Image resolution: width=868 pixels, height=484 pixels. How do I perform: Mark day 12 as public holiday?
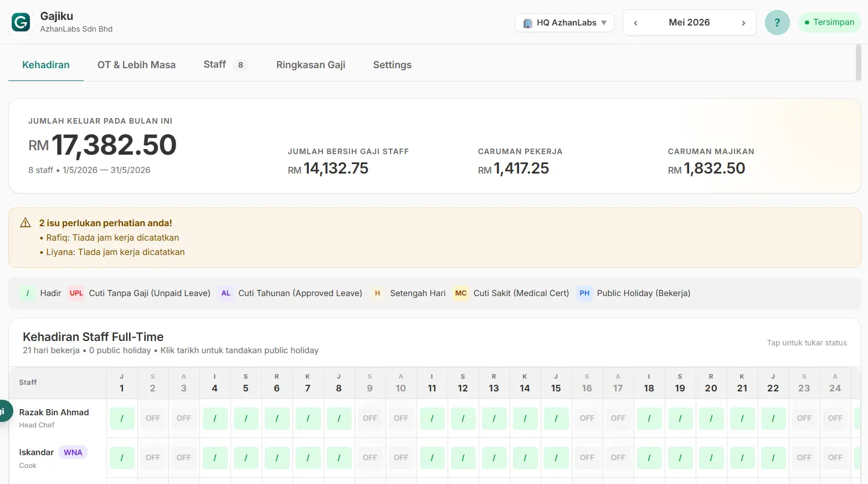pyautogui.click(x=463, y=383)
